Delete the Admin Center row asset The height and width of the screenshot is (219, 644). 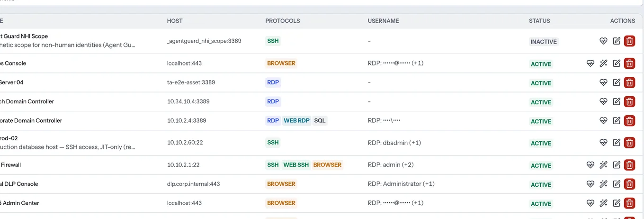629,203
